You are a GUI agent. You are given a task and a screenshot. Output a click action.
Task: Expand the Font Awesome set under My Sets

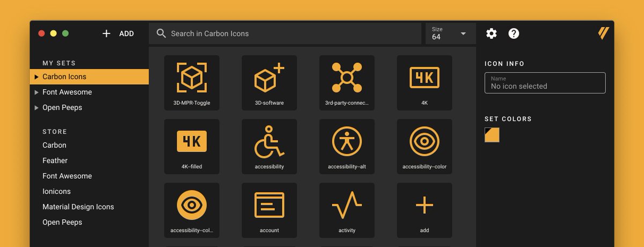pos(36,92)
